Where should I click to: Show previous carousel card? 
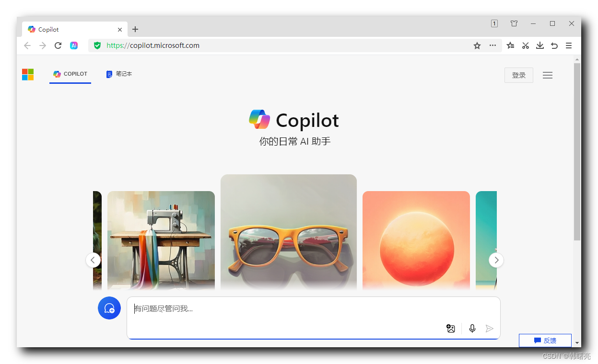(x=93, y=260)
